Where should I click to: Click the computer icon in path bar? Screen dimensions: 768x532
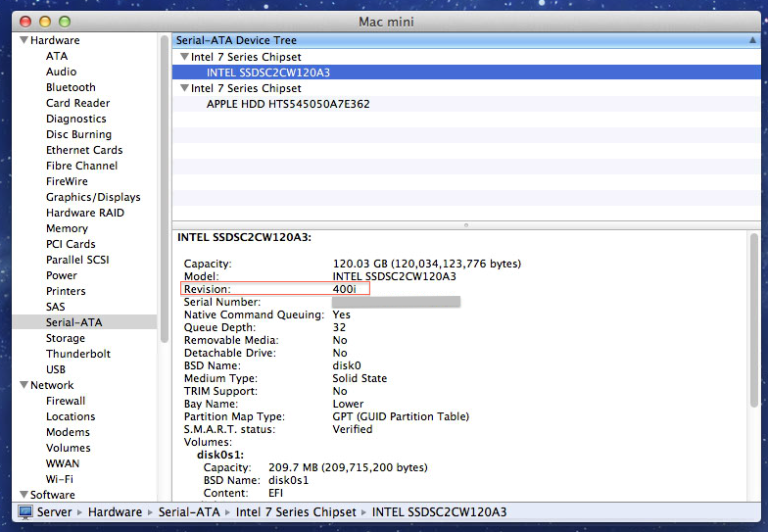(x=25, y=511)
